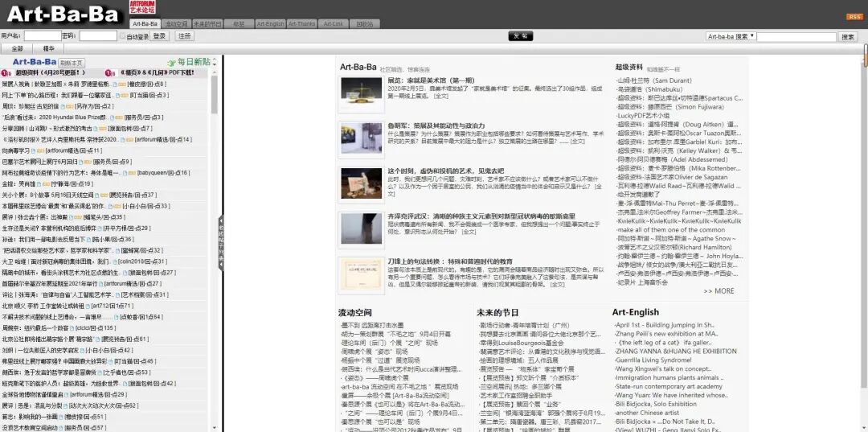Click the page icon in the 另存为 row

[63, 106]
